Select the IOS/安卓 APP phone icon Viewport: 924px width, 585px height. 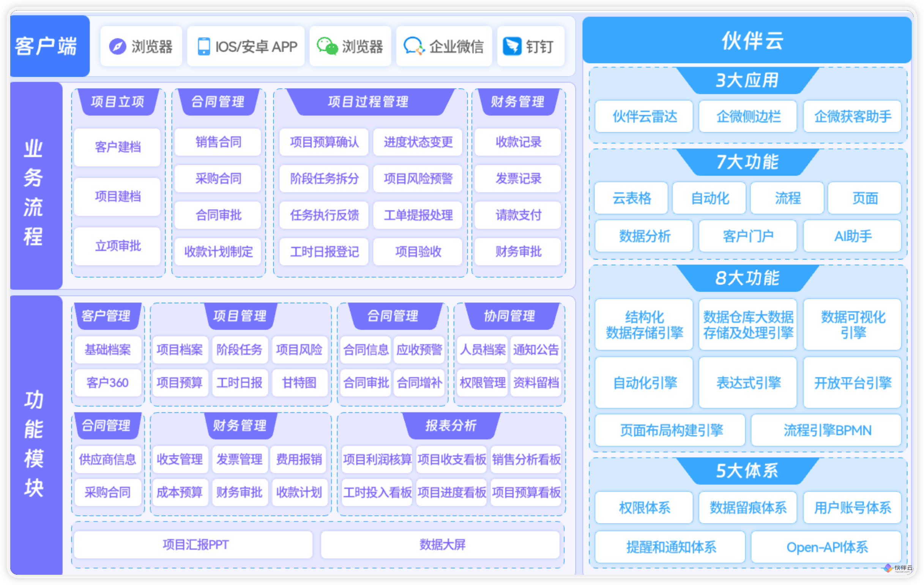pyautogui.click(x=204, y=46)
